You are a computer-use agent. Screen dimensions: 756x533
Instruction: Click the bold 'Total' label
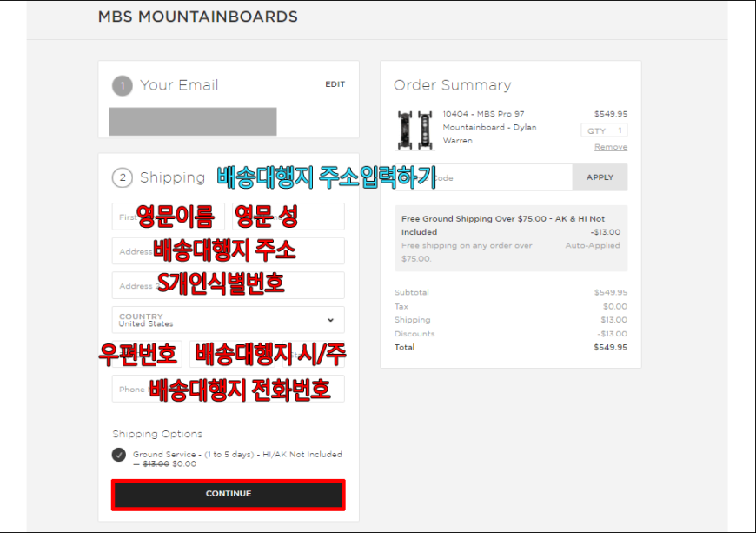404,347
